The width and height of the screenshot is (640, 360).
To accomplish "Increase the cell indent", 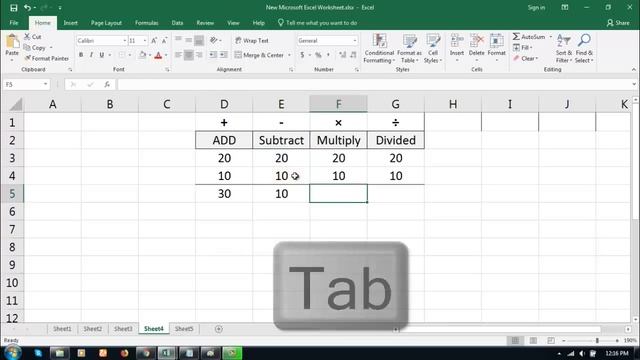I will [223, 55].
